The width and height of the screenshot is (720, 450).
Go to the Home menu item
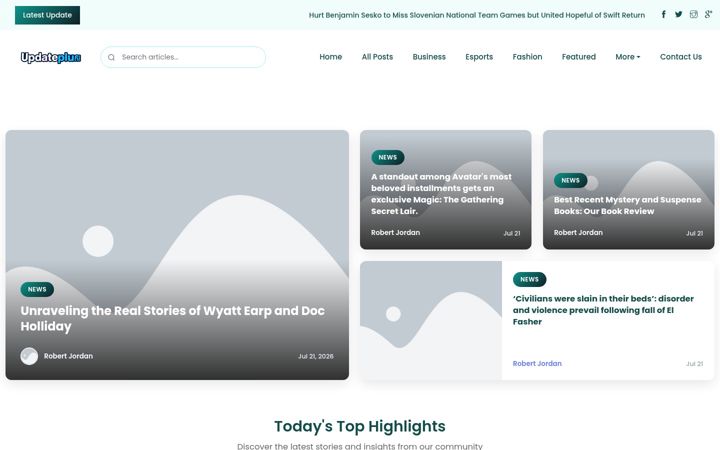click(331, 57)
